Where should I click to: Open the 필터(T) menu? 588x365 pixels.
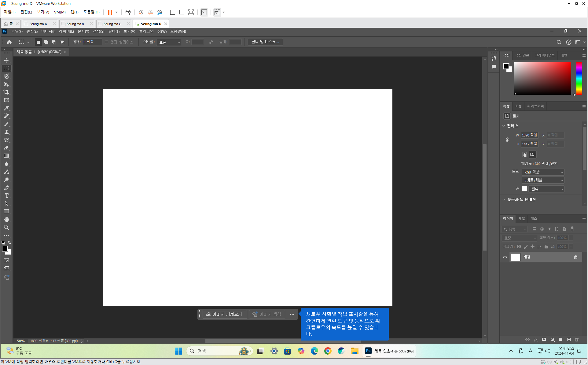click(x=114, y=31)
